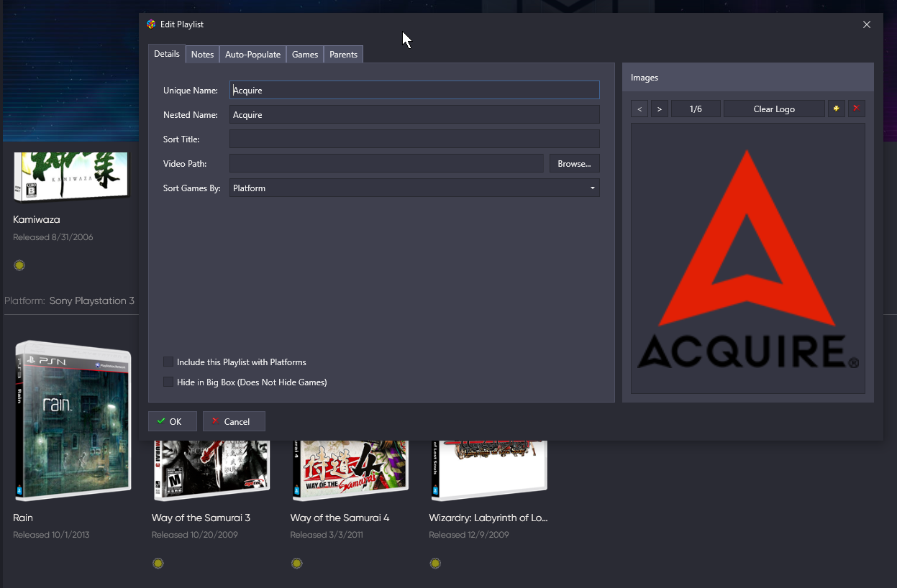Switch to the Games tab
This screenshot has height=588, width=897.
point(305,55)
